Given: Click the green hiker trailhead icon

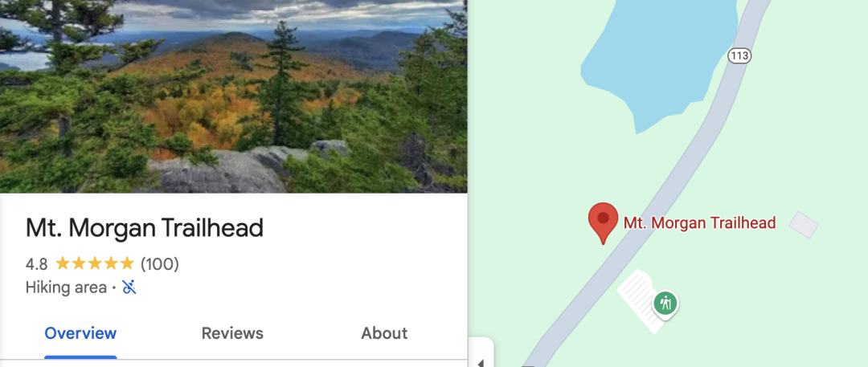Looking at the screenshot, I should pyautogui.click(x=665, y=304).
